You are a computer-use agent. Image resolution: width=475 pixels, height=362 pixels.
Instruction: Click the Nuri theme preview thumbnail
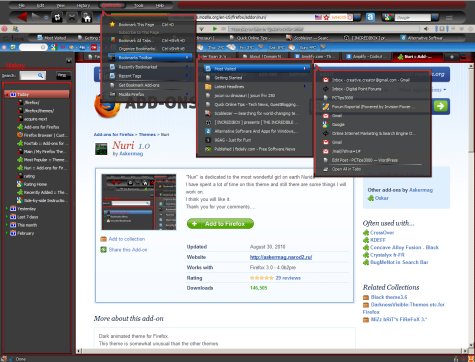[x=139, y=202]
